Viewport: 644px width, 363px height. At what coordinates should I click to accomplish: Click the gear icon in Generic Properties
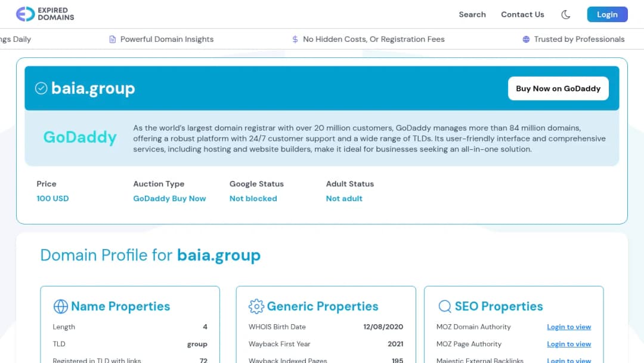(256, 306)
